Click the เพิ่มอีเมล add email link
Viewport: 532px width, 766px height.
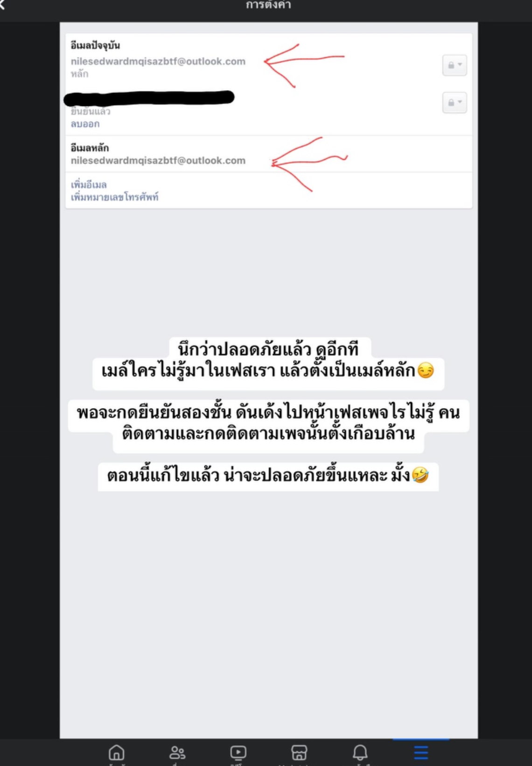(89, 184)
